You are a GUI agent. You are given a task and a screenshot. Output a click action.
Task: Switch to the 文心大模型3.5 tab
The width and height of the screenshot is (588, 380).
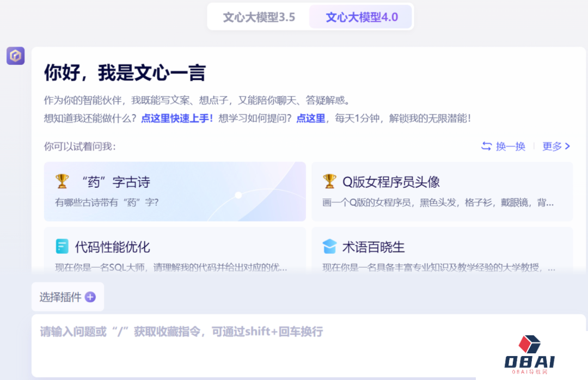pyautogui.click(x=259, y=17)
